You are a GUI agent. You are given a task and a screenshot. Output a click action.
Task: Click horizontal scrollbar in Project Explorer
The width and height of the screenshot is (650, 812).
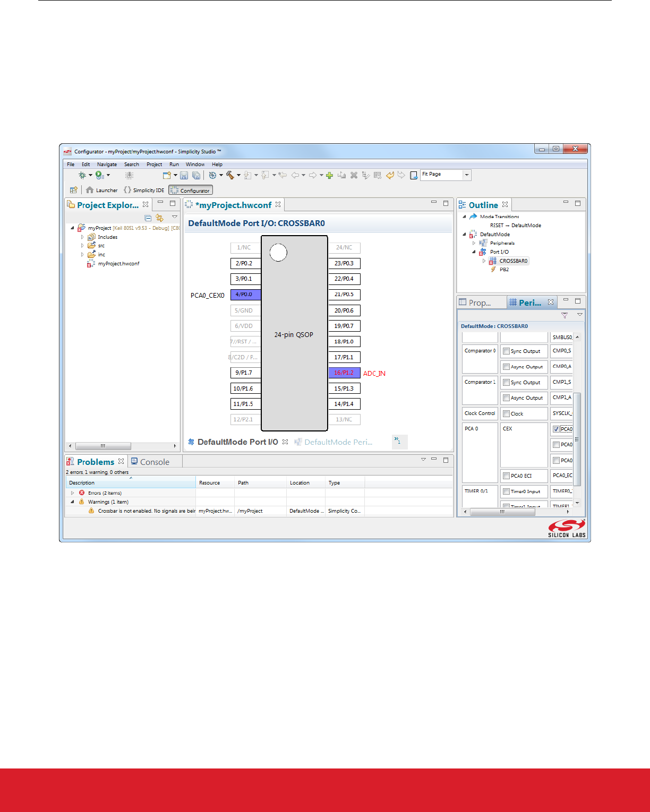[x=103, y=446]
